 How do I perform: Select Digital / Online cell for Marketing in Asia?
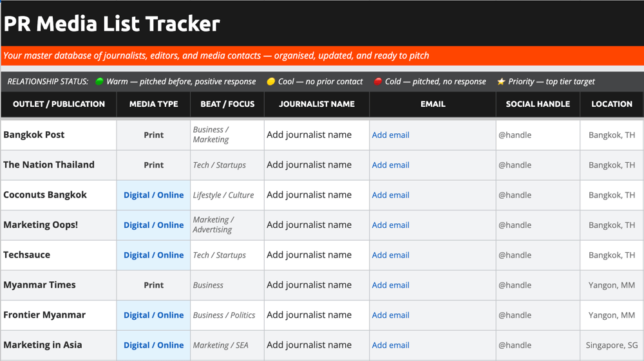point(154,345)
